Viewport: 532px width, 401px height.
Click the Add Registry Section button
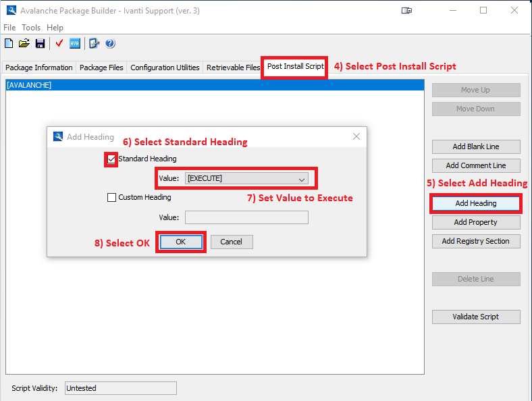(x=476, y=241)
